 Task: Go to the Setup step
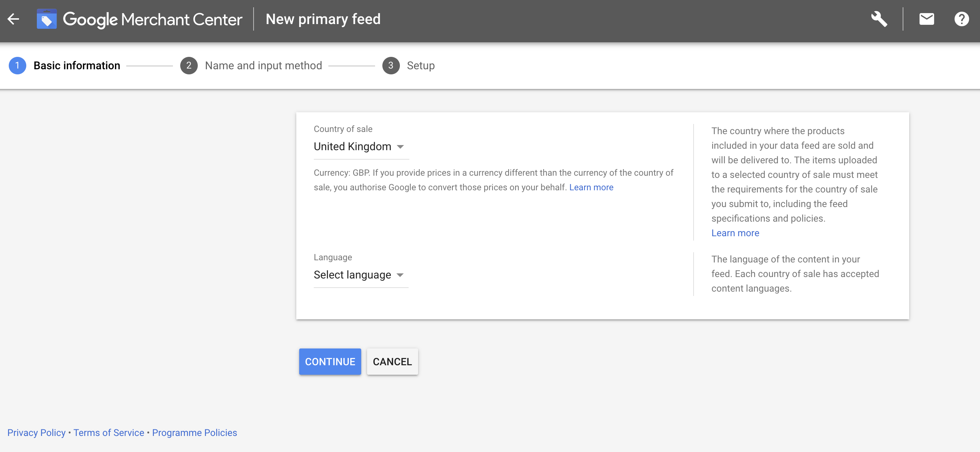[x=420, y=65]
